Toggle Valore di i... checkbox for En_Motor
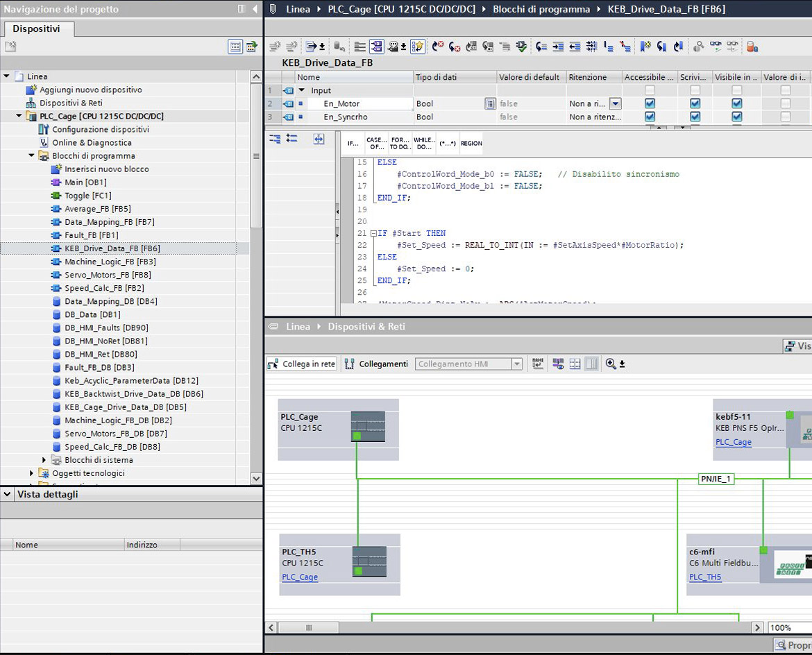The width and height of the screenshot is (812, 655). (786, 103)
